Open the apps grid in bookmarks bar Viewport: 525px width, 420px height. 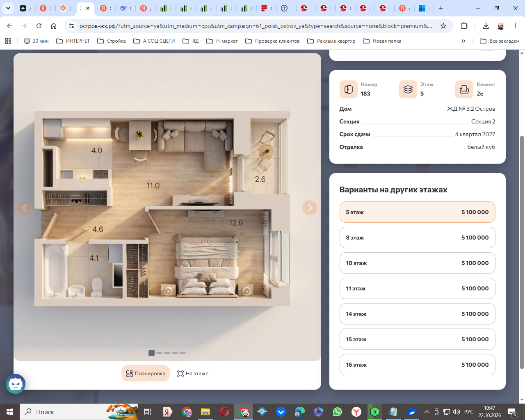click(x=8, y=41)
